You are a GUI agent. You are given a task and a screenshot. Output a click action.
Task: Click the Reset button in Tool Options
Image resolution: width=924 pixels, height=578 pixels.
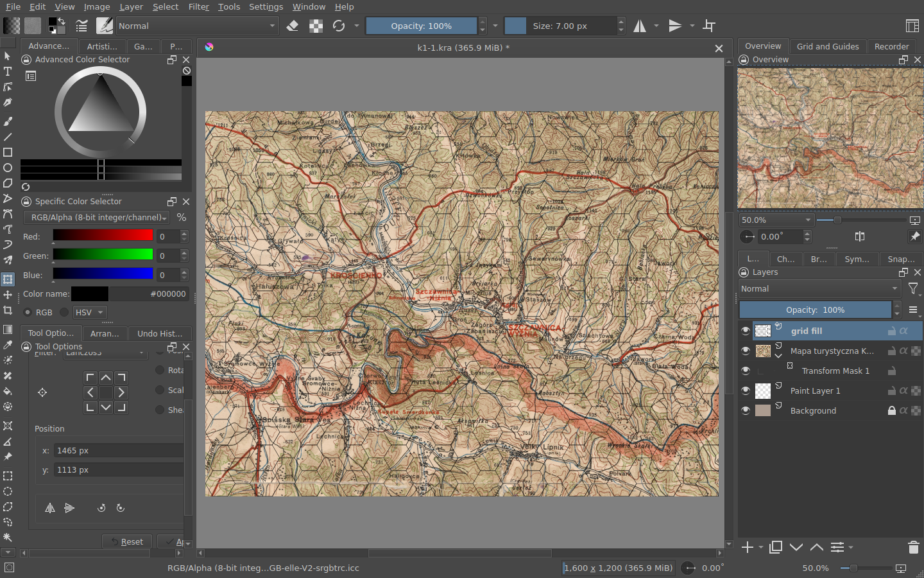click(x=127, y=541)
